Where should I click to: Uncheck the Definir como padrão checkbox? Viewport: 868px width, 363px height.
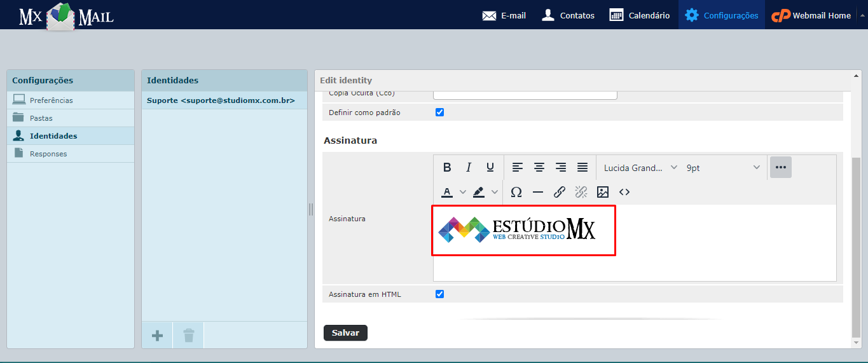point(439,113)
